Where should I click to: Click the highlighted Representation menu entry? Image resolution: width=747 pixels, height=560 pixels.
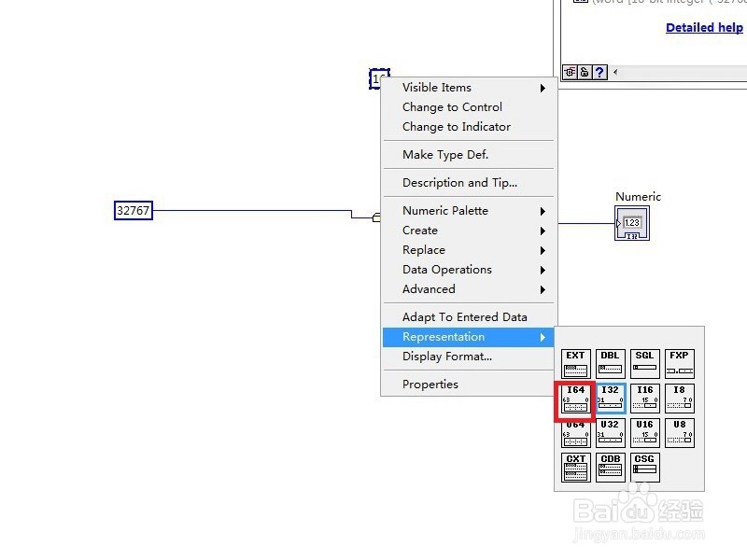(469, 337)
